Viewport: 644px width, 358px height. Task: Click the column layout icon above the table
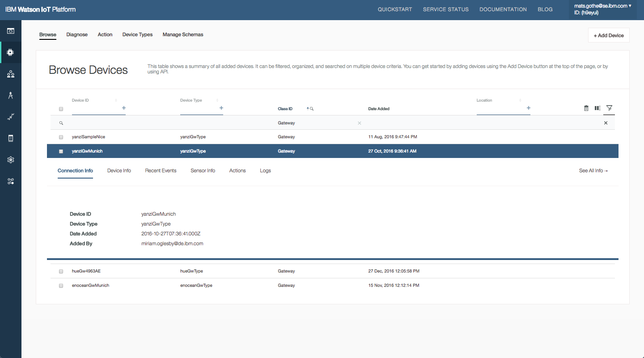tap(597, 108)
